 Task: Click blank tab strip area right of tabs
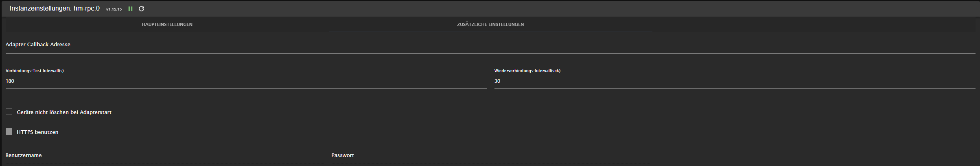click(x=814, y=24)
